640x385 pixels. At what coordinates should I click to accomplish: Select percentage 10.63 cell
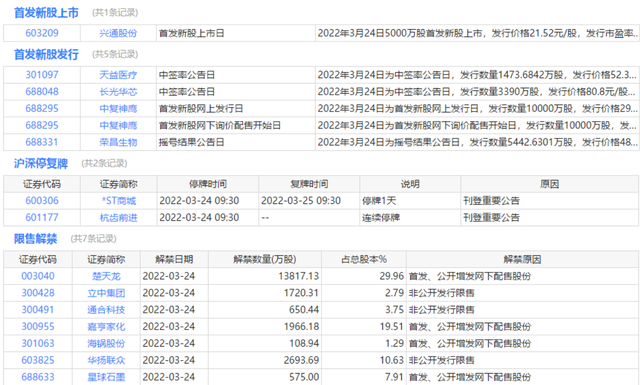coord(364,360)
